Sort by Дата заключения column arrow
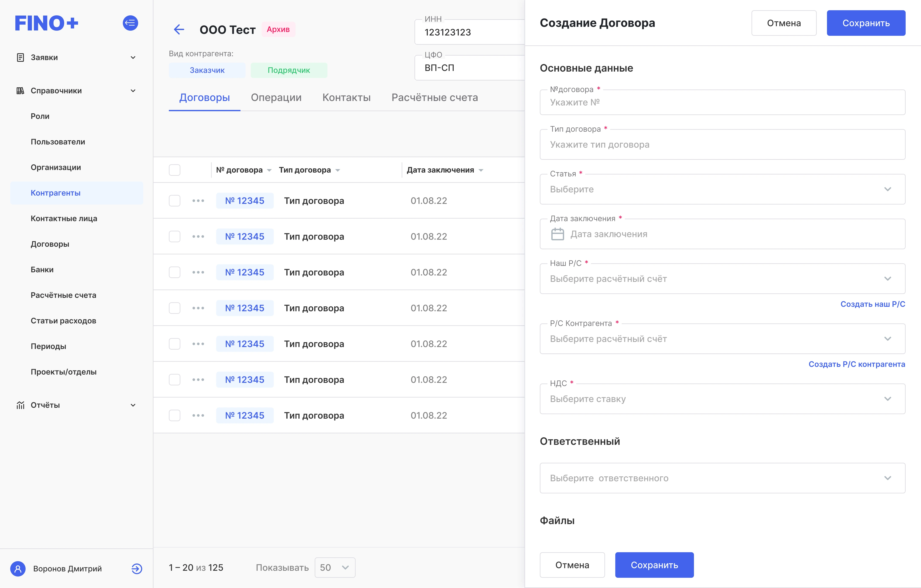The width and height of the screenshot is (921, 588). (481, 170)
